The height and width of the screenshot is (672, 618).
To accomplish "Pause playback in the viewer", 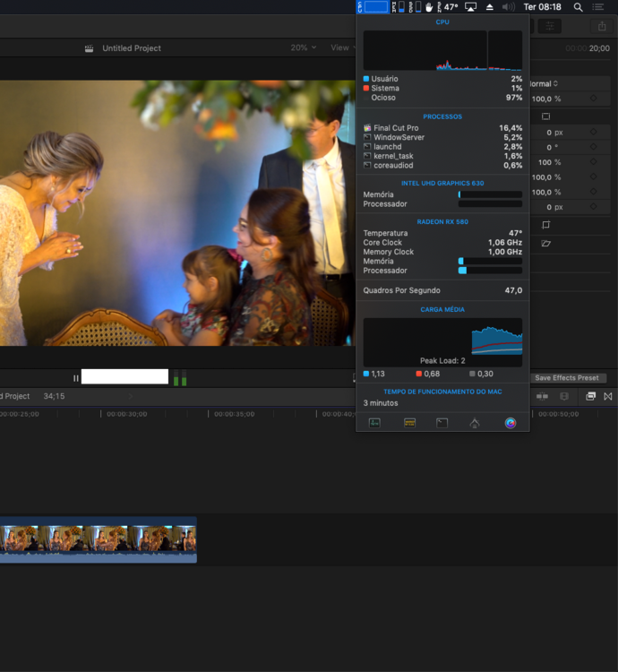I will 76,378.
